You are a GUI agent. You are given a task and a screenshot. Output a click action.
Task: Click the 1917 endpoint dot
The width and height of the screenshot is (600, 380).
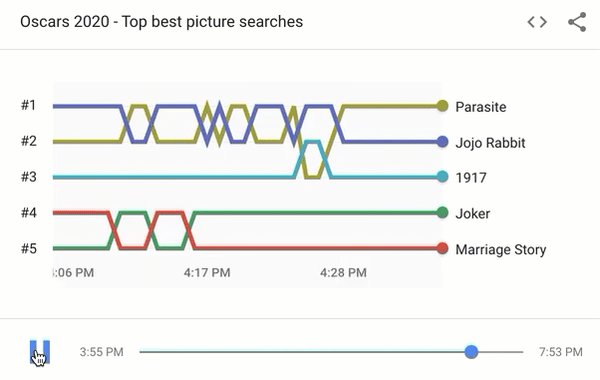tap(442, 177)
